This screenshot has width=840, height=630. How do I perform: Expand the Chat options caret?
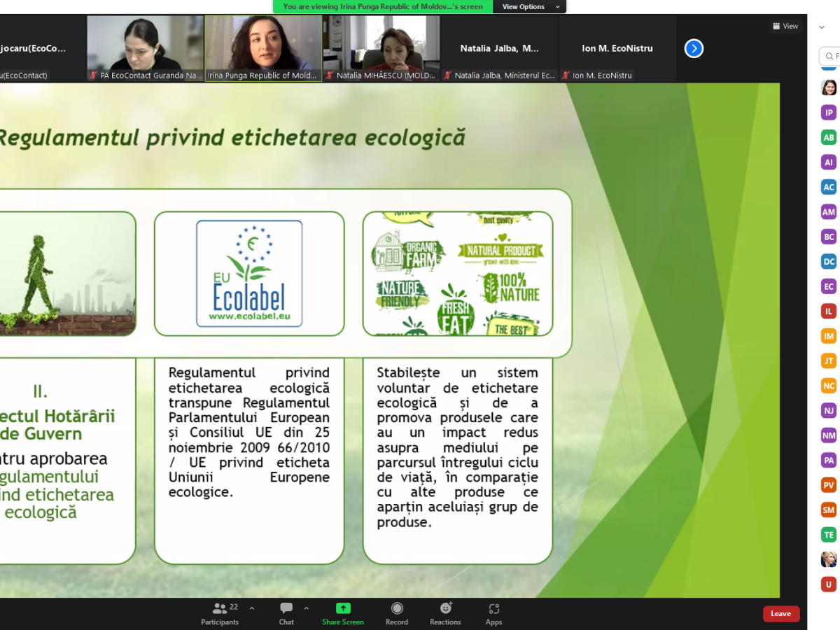tap(307, 608)
